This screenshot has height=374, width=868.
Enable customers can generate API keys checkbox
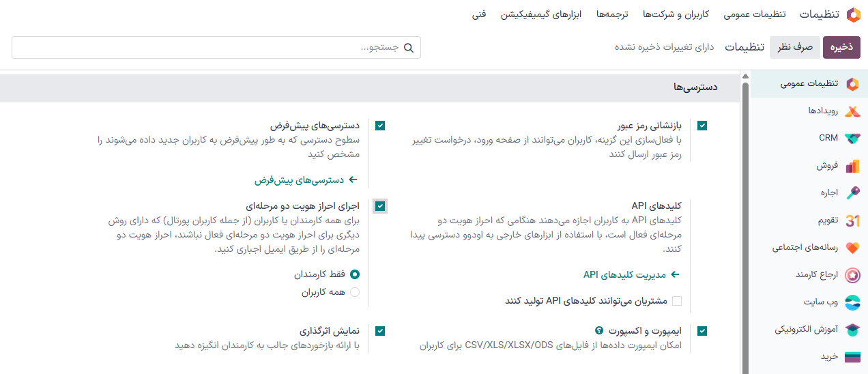(677, 301)
